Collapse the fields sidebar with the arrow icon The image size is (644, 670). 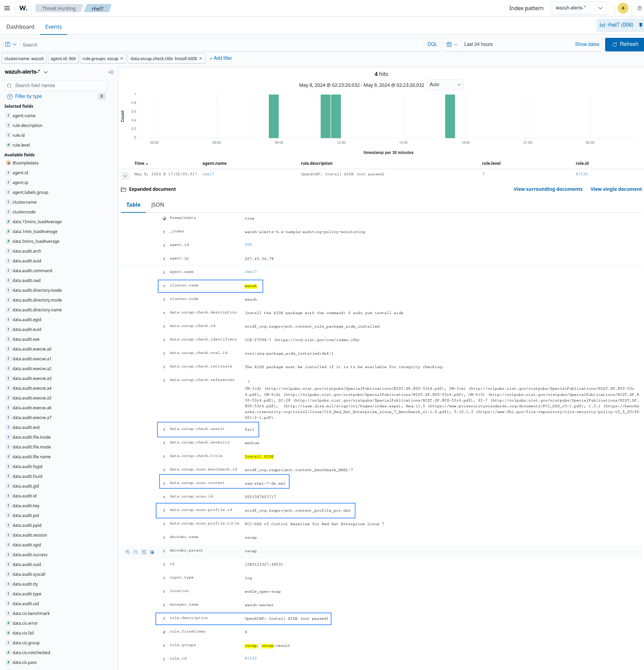point(111,72)
